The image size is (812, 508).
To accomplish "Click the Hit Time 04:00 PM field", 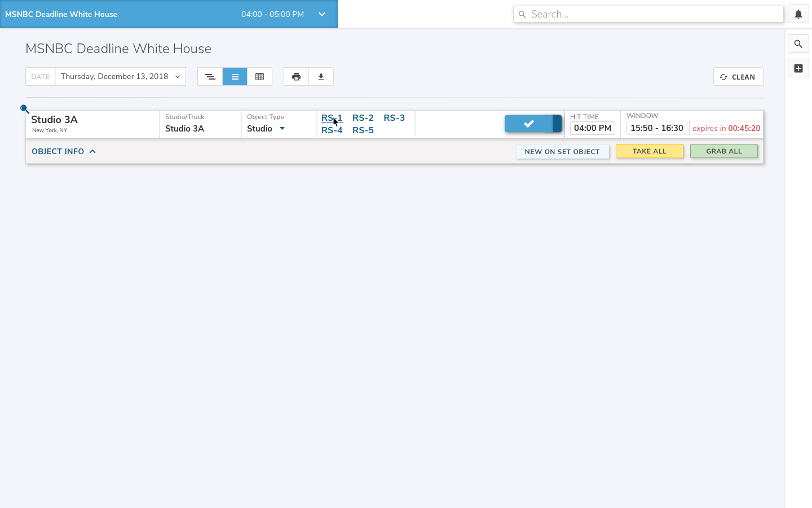I will tap(592, 128).
